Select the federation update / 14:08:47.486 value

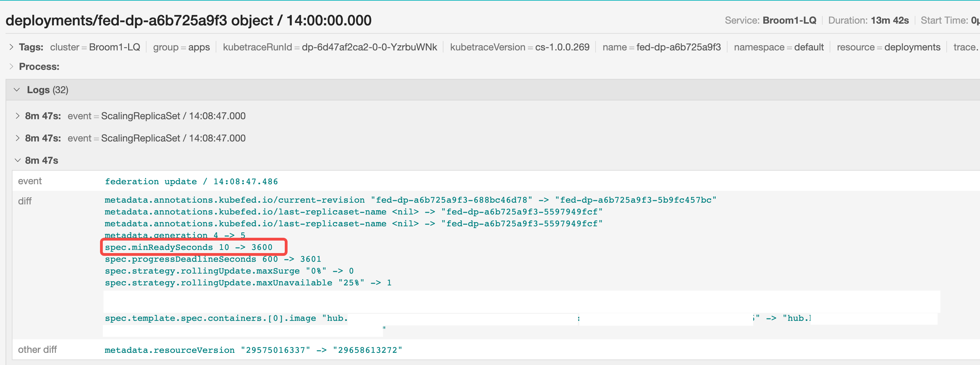click(x=191, y=182)
